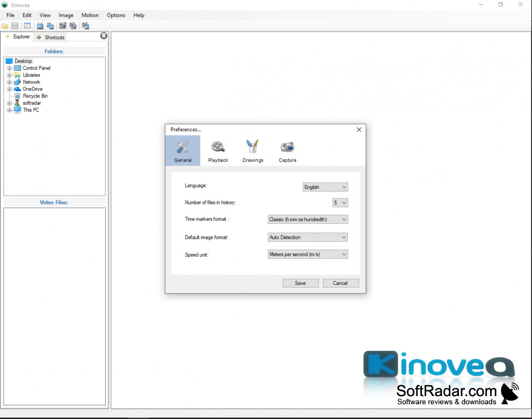Click the Libraries folder icon
Viewport: 532px width, 419px height.
(17, 75)
